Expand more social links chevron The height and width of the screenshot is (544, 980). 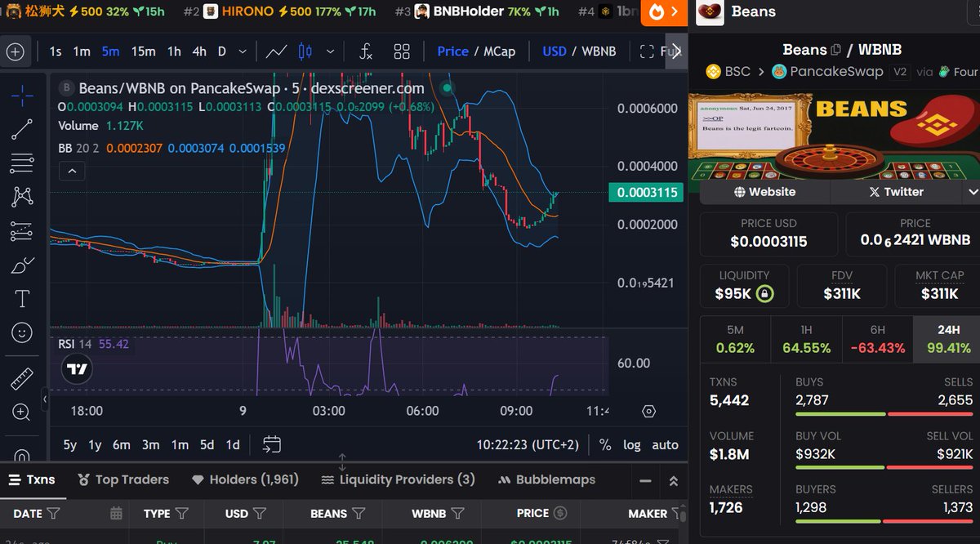[973, 192]
